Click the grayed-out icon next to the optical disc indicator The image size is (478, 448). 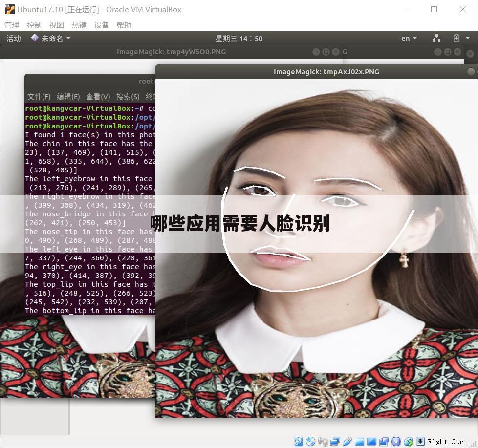coord(323,441)
